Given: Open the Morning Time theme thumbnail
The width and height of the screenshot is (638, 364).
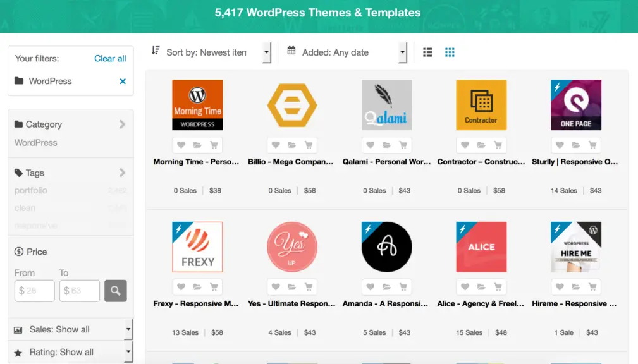Looking at the screenshot, I should (x=197, y=105).
